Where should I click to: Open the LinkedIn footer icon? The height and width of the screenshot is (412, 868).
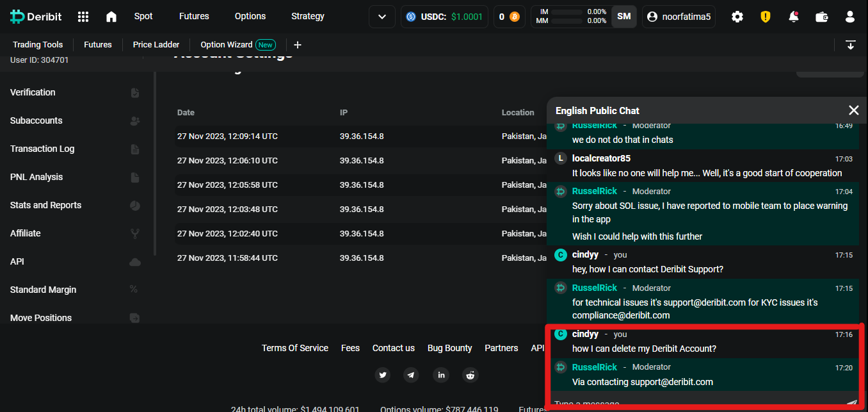click(441, 375)
